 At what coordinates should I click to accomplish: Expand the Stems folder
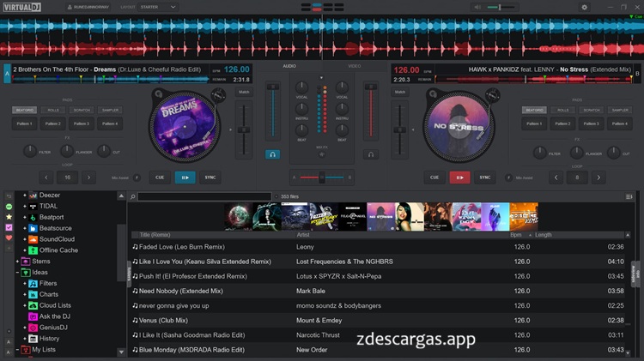click(x=18, y=262)
